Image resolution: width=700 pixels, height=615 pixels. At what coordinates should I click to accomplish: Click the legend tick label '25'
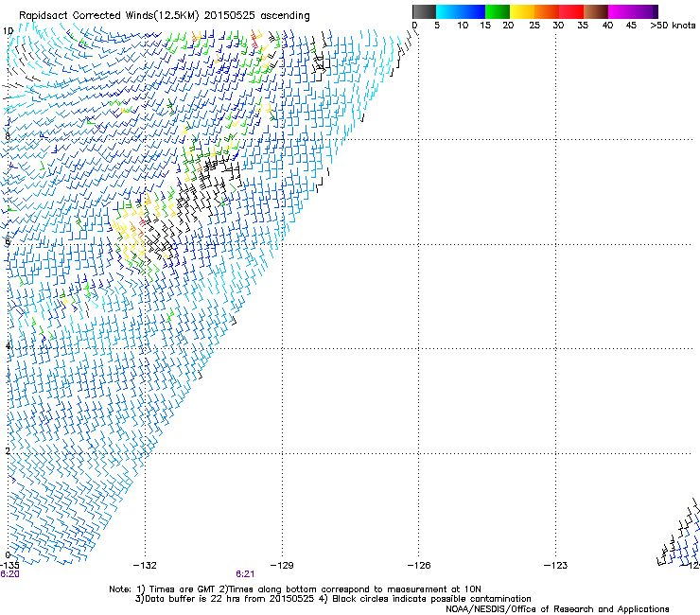pyautogui.click(x=534, y=26)
